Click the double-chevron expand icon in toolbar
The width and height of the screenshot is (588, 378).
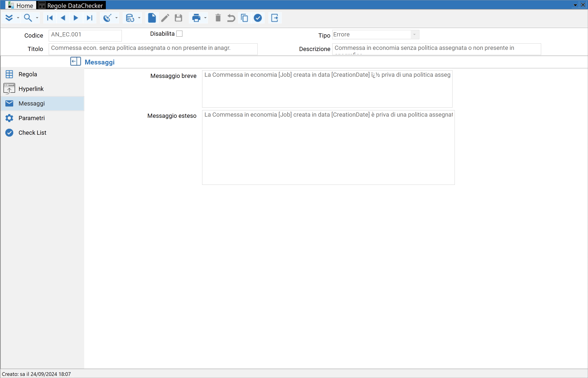click(9, 18)
